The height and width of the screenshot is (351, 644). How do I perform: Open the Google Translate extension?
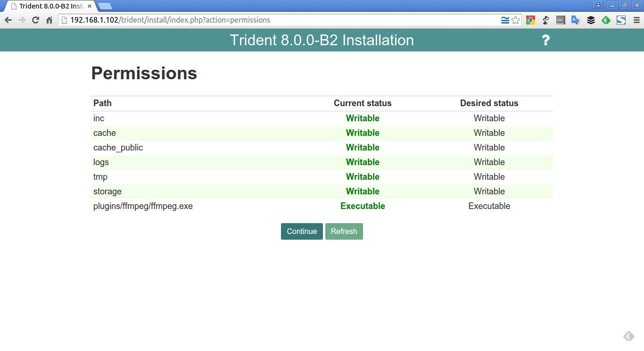[x=576, y=20]
